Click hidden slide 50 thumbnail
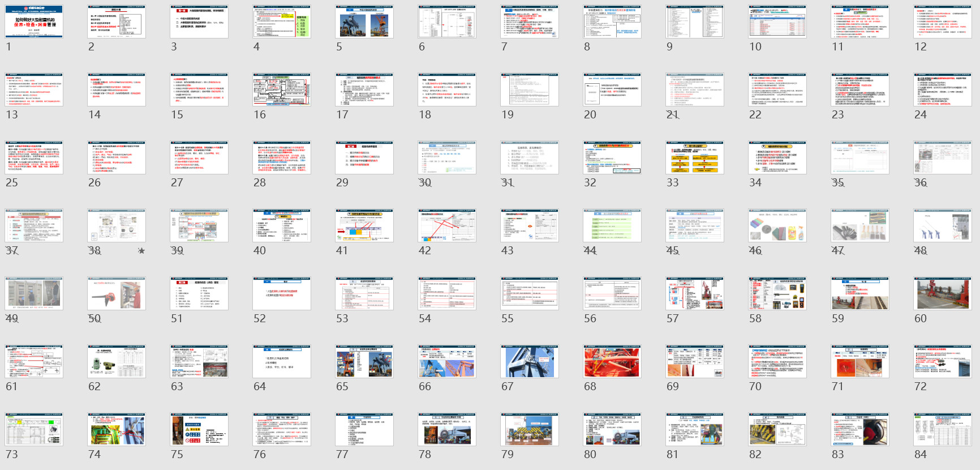 click(117, 294)
